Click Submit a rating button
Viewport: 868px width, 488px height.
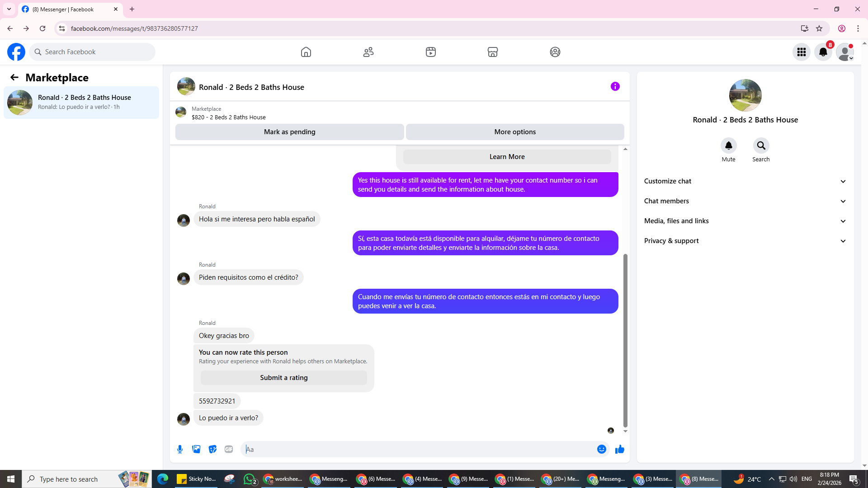(283, 378)
